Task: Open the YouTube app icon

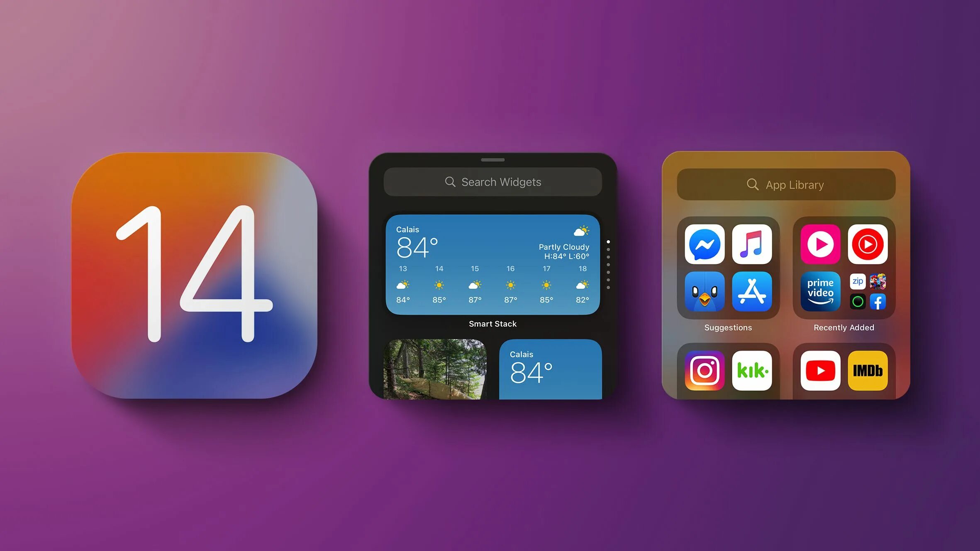Action: pos(820,370)
